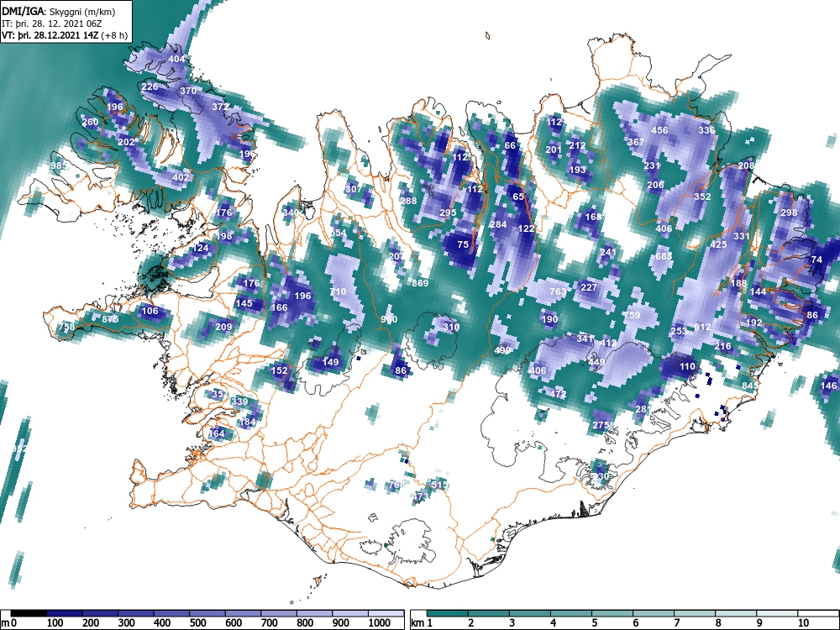This screenshot has height=630, width=840.
Task: Click the DMI/IGA Skyggni title text
Action: [x=59, y=11]
